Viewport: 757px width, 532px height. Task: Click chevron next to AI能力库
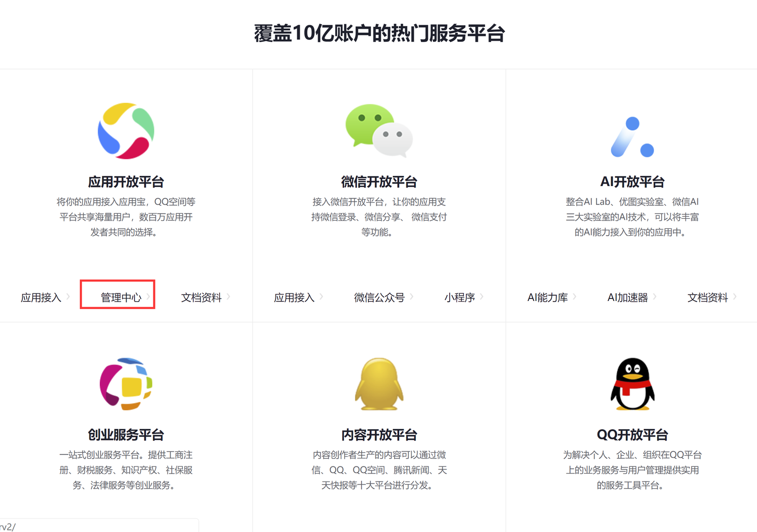[x=574, y=297]
